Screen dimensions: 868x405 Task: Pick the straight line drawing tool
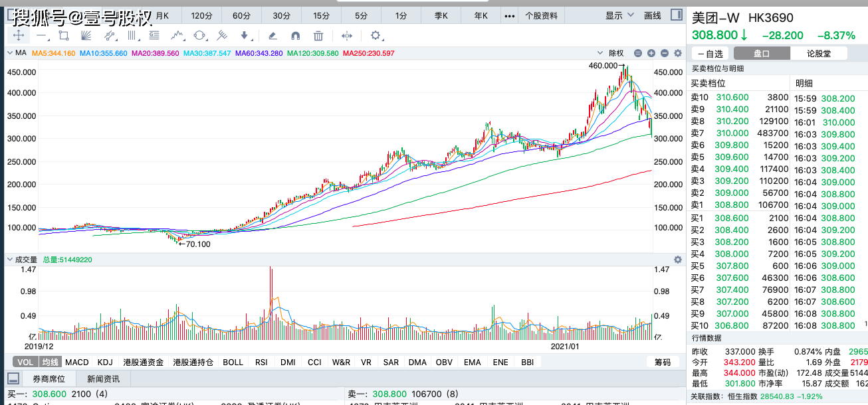41,36
